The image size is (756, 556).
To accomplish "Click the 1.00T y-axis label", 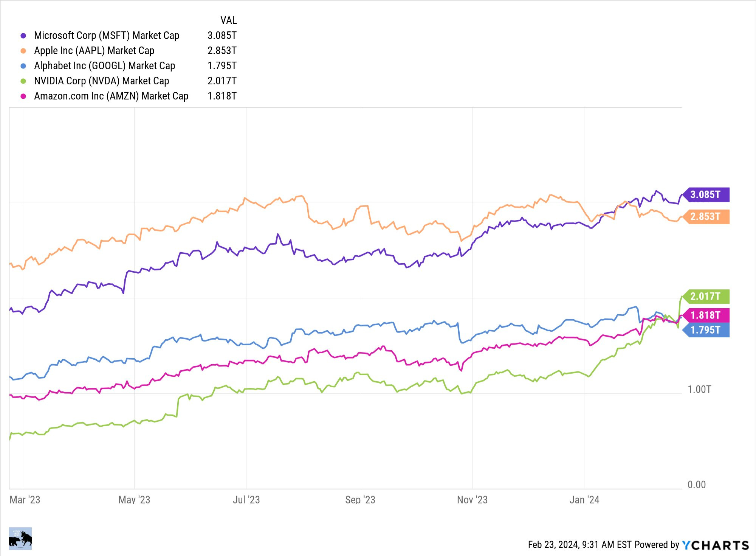I will [699, 389].
